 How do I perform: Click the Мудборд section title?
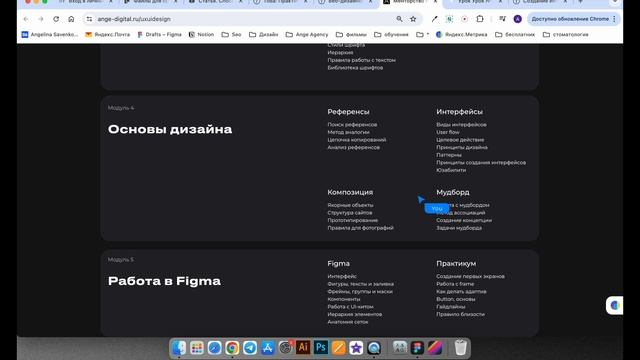coord(453,192)
